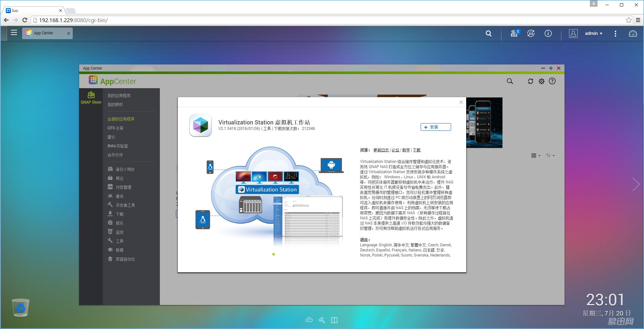
Task: Go back in browser history
Action: pos(6,20)
